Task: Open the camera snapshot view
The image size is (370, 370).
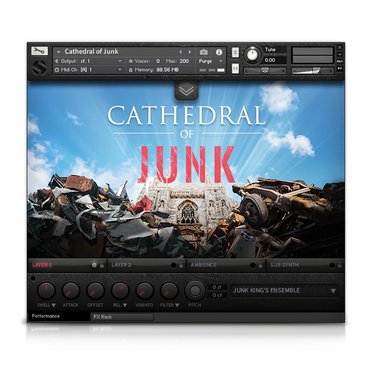Action: [204, 52]
